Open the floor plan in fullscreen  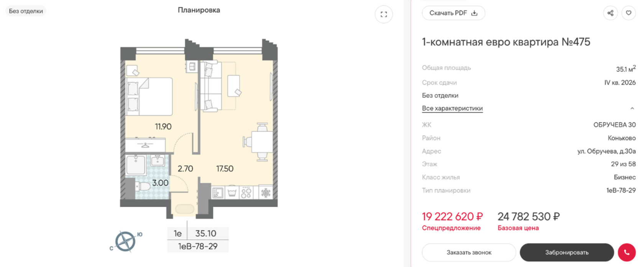384,15
